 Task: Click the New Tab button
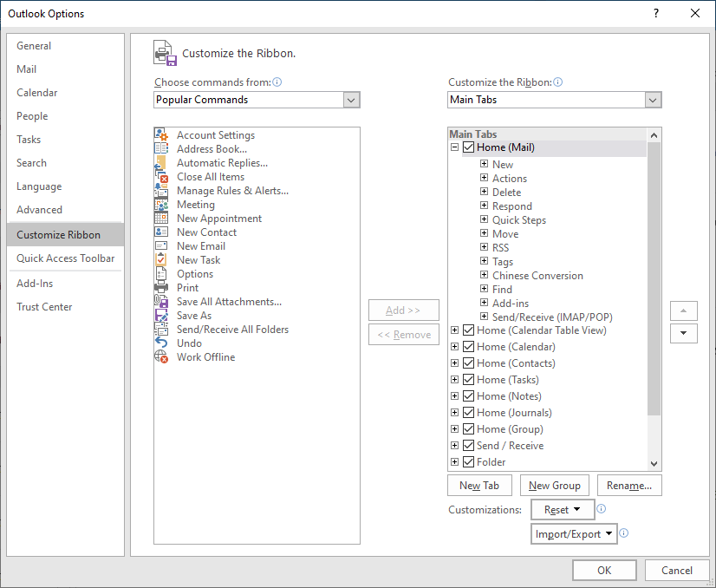(x=479, y=485)
